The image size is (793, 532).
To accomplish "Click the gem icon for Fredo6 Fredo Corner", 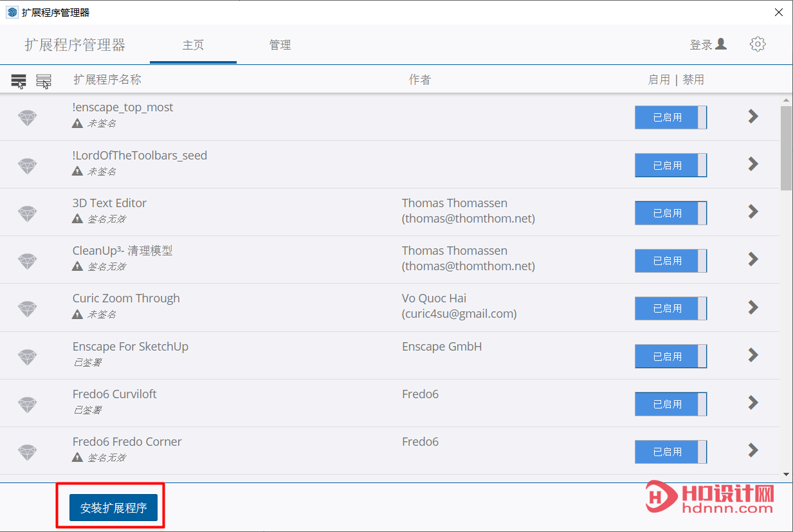I will click(27, 452).
